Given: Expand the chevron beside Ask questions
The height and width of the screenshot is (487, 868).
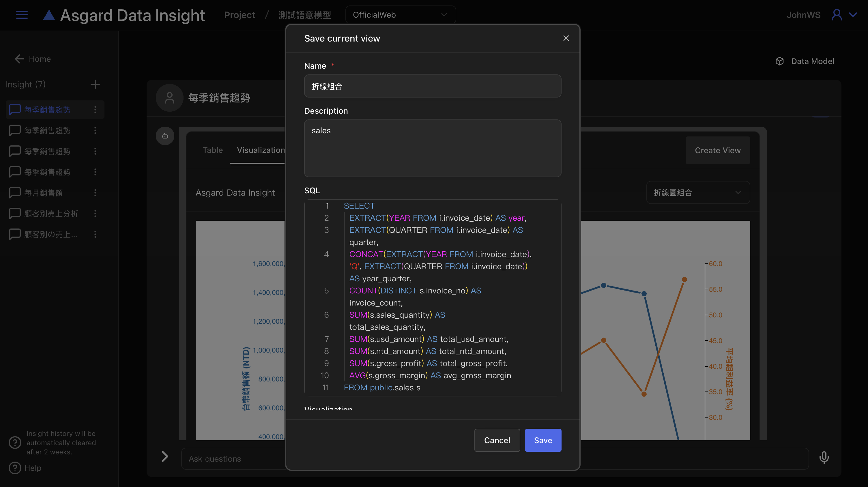Looking at the screenshot, I should point(165,457).
